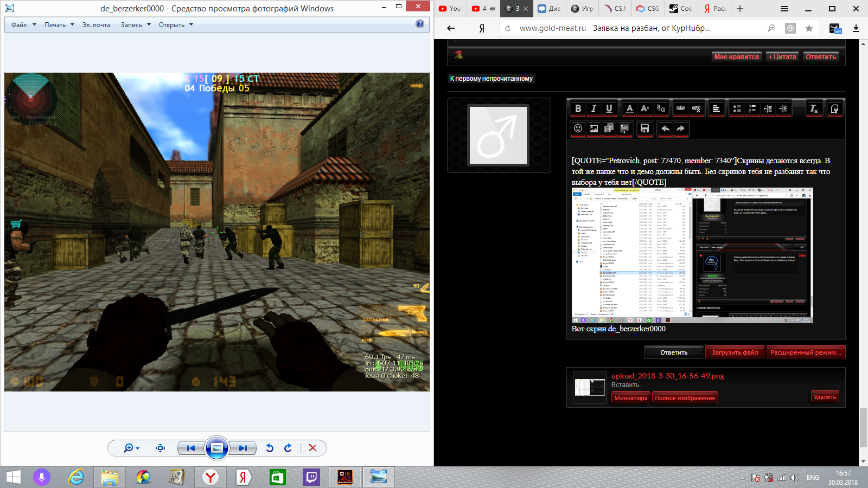
Task: Delete the photo with the red X
Action: tap(312, 448)
